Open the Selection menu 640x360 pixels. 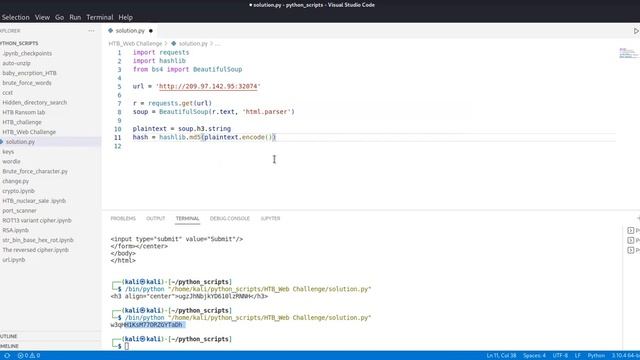[x=15, y=17]
